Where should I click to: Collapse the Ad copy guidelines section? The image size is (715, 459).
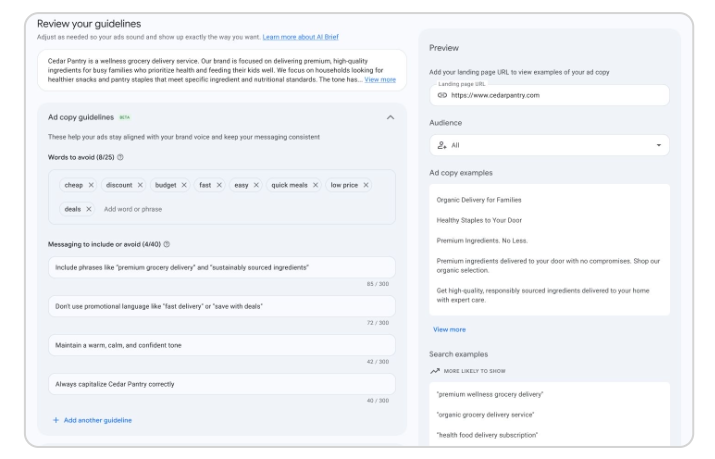tap(390, 118)
